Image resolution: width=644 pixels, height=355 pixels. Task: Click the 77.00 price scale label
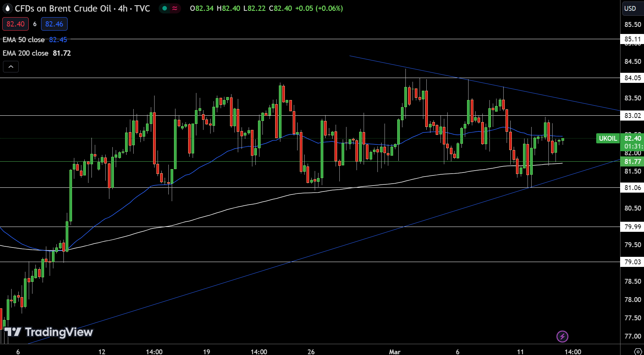pyautogui.click(x=633, y=336)
